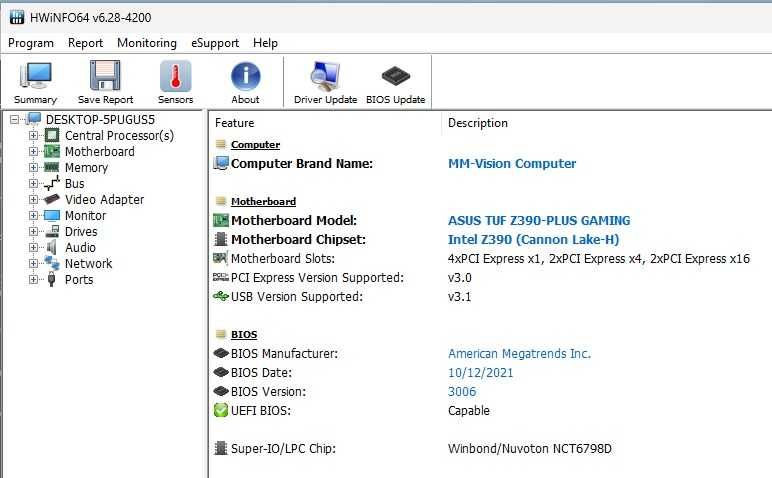
Task: Open the Summary toolbar icon
Action: click(x=35, y=76)
